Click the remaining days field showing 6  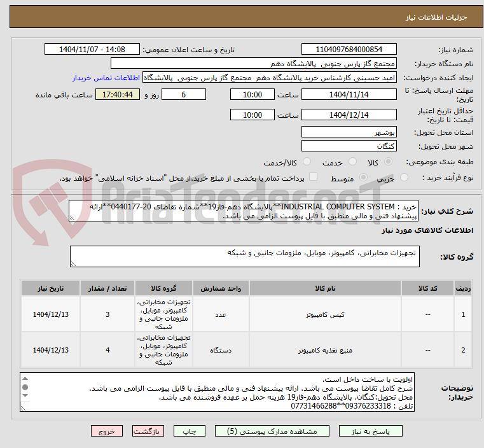pyautogui.click(x=184, y=94)
